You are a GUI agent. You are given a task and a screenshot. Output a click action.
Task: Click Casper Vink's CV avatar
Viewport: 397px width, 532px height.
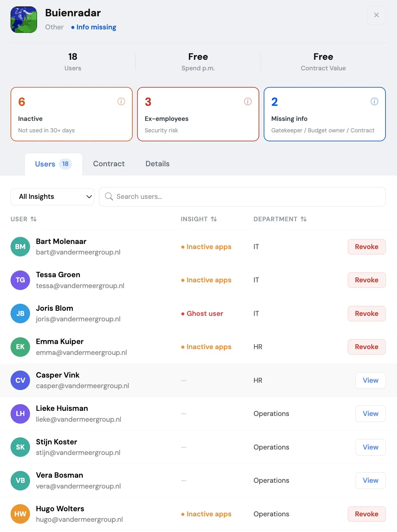(20, 380)
